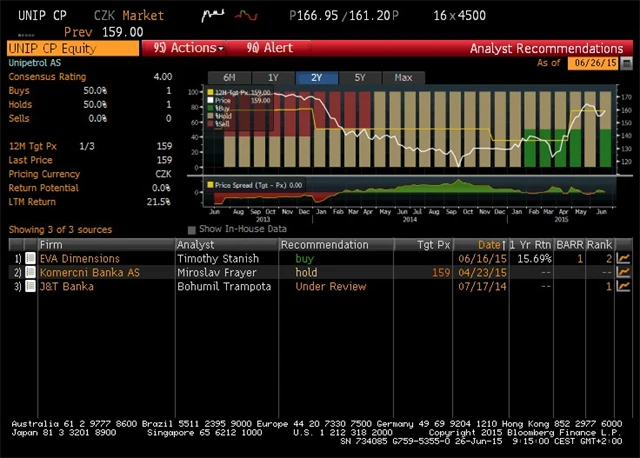This screenshot has height=458, width=640.
Task: Click the Price Spread legend marker
Action: [x=211, y=185]
